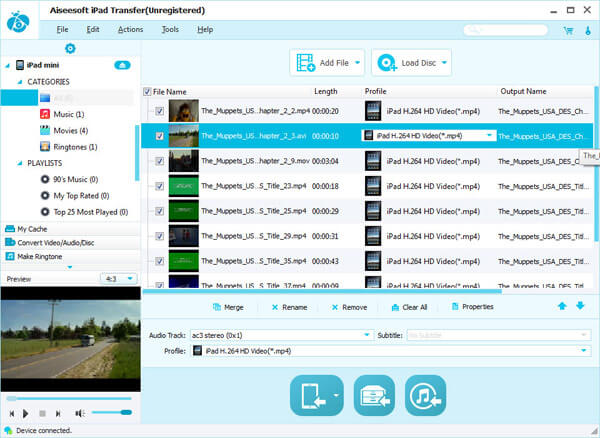Open the Load Disc dropdown arrow
This screenshot has height=438, width=600.
[x=444, y=62]
